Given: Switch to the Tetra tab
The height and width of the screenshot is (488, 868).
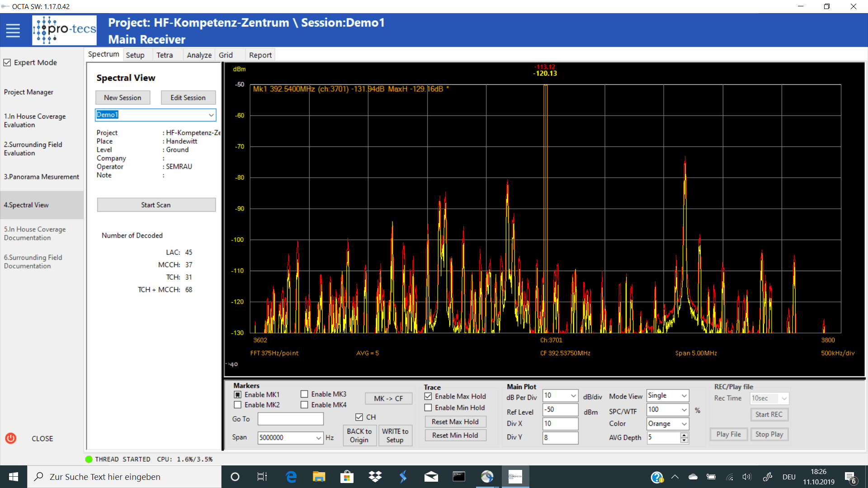Looking at the screenshot, I should 165,55.
